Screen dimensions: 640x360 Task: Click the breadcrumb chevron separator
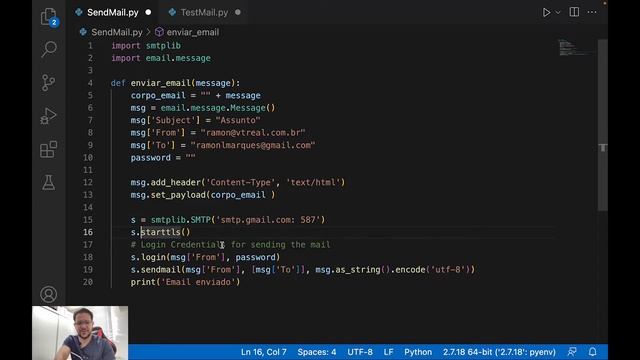(x=149, y=32)
